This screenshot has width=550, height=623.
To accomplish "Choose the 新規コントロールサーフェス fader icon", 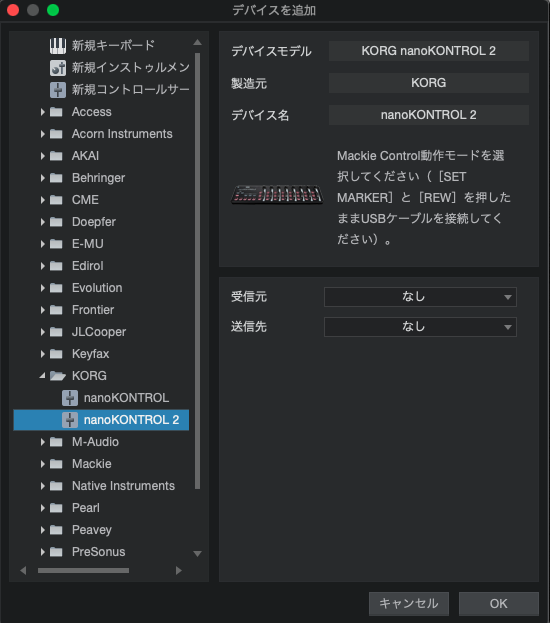I will point(58,90).
